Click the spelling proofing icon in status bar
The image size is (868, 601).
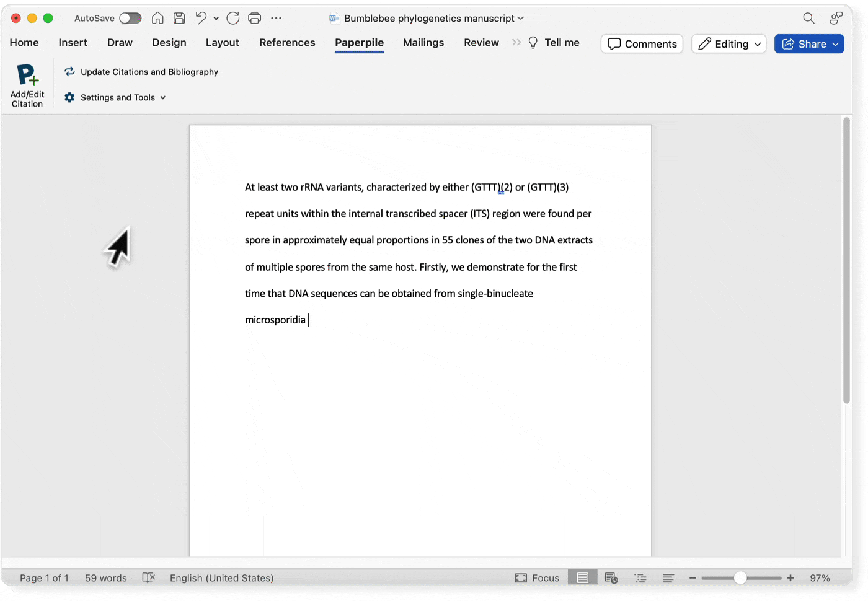click(148, 577)
